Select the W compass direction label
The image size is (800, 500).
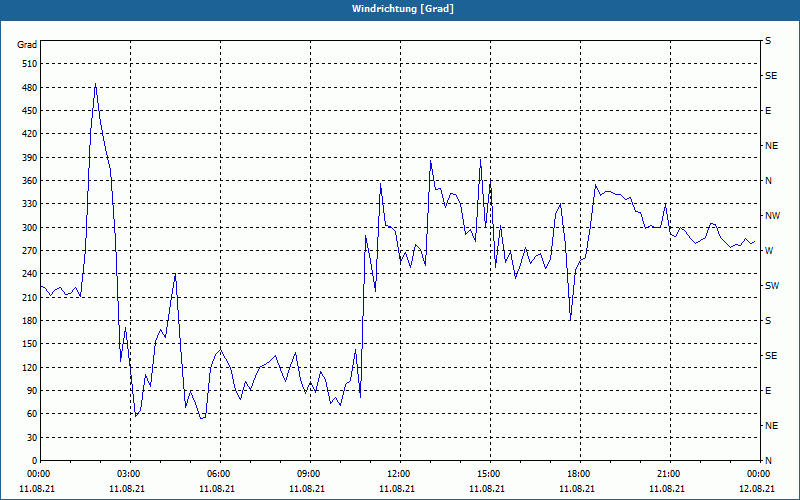[769, 251]
